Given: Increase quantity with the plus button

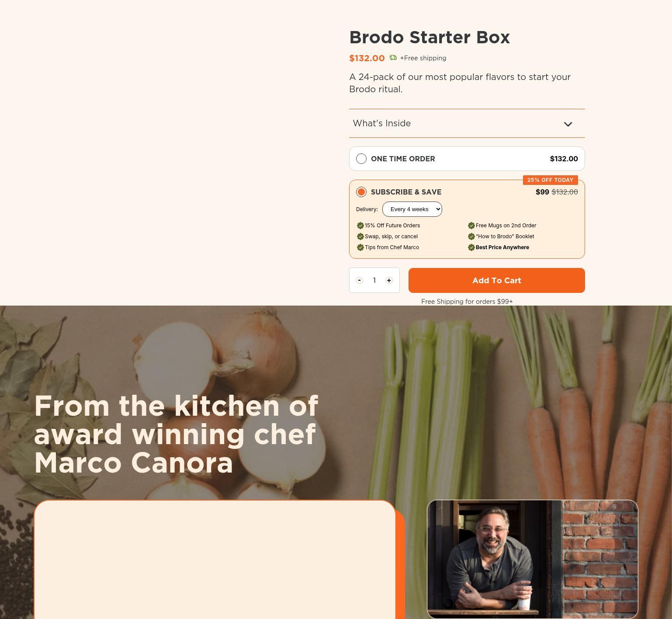Looking at the screenshot, I should coord(389,280).
